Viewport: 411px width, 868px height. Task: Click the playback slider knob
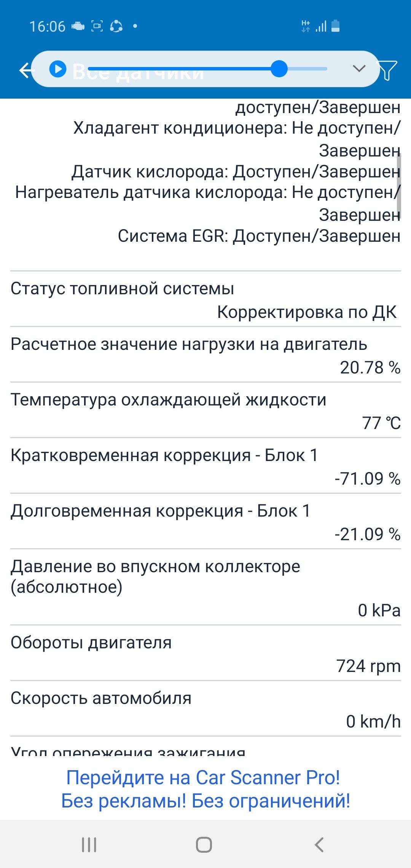(x=279, y=69)
